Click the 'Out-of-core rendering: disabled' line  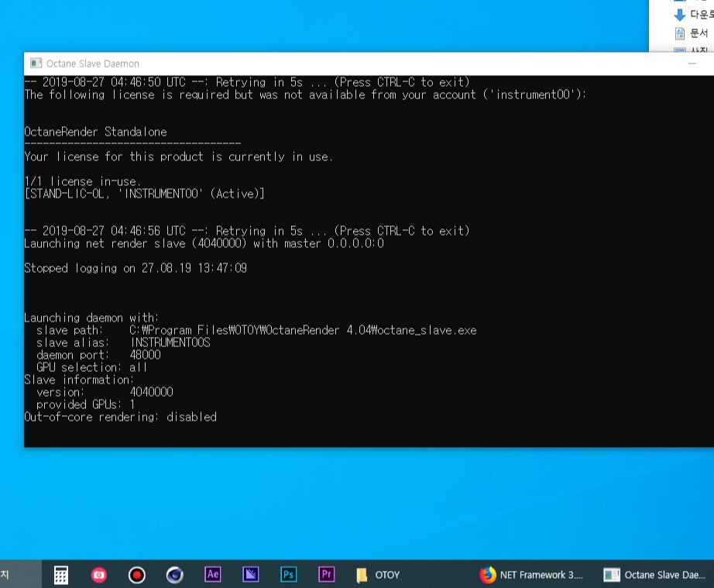click(x=121, y=417)
